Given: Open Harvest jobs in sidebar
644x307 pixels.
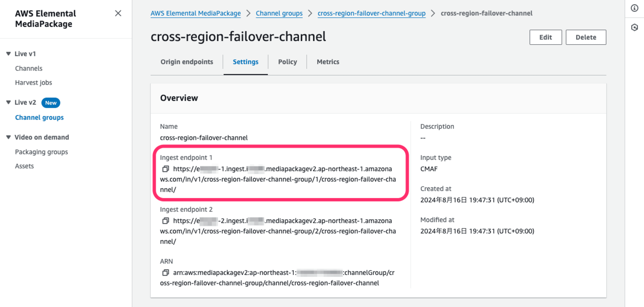Looking at the screenshot, I should [33, 83].
